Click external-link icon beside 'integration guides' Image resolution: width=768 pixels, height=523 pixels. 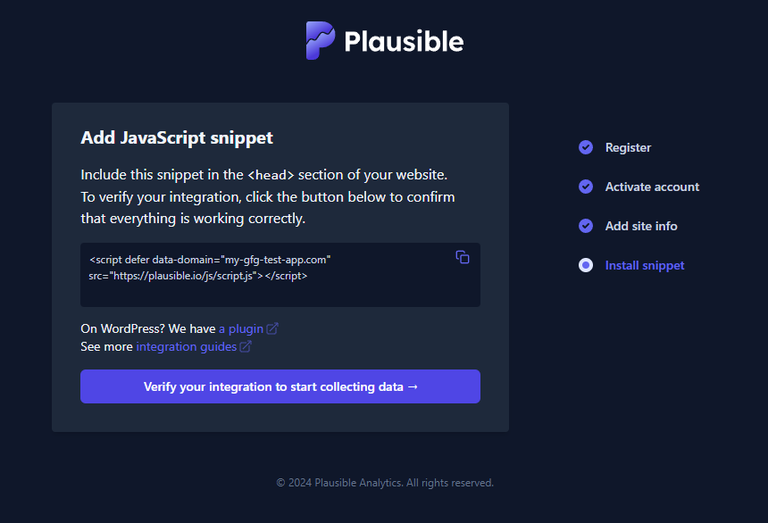point(246,347)
